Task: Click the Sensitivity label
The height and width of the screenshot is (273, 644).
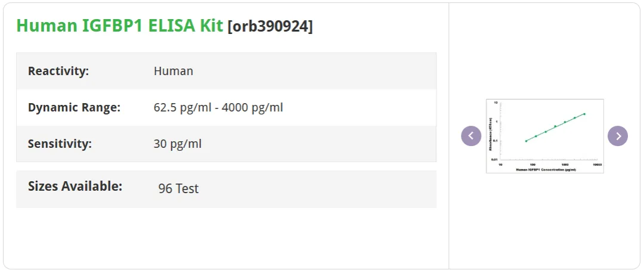Action: [x=60, y=144]
